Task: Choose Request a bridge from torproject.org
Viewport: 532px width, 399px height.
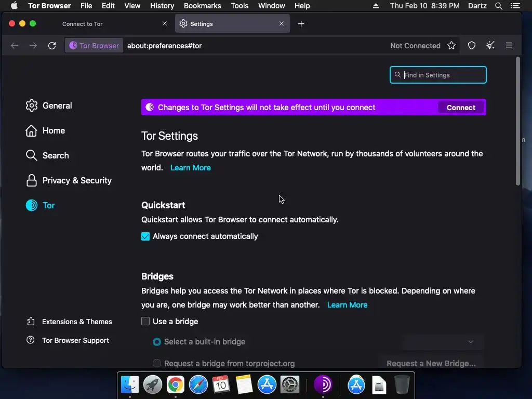Action: (x=157, y=363)
